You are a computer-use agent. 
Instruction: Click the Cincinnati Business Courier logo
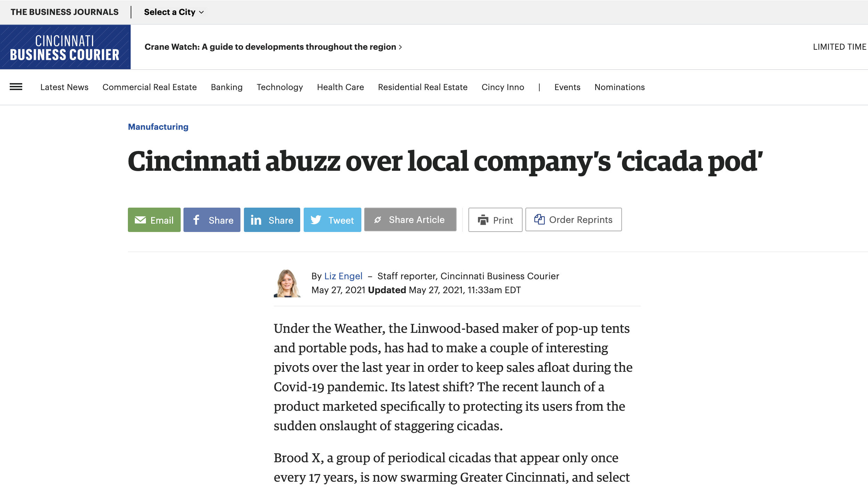[65, 46]
